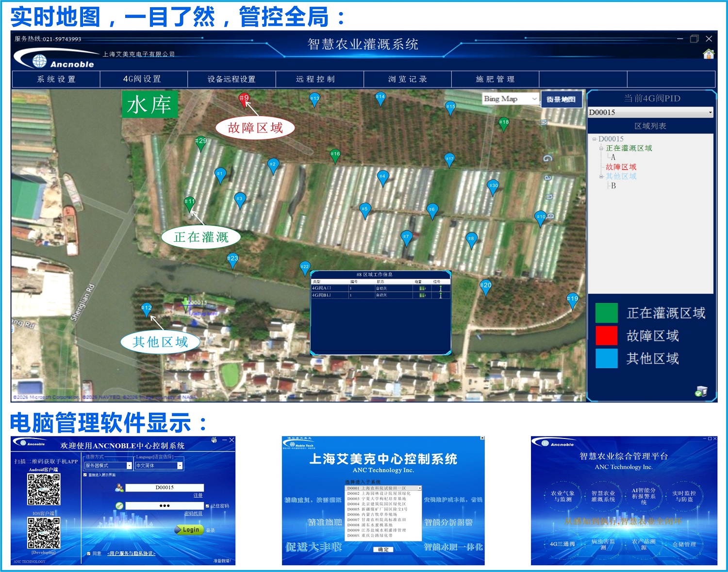Select map marker #2
This screenshot has width=728, height=572.
273,167
